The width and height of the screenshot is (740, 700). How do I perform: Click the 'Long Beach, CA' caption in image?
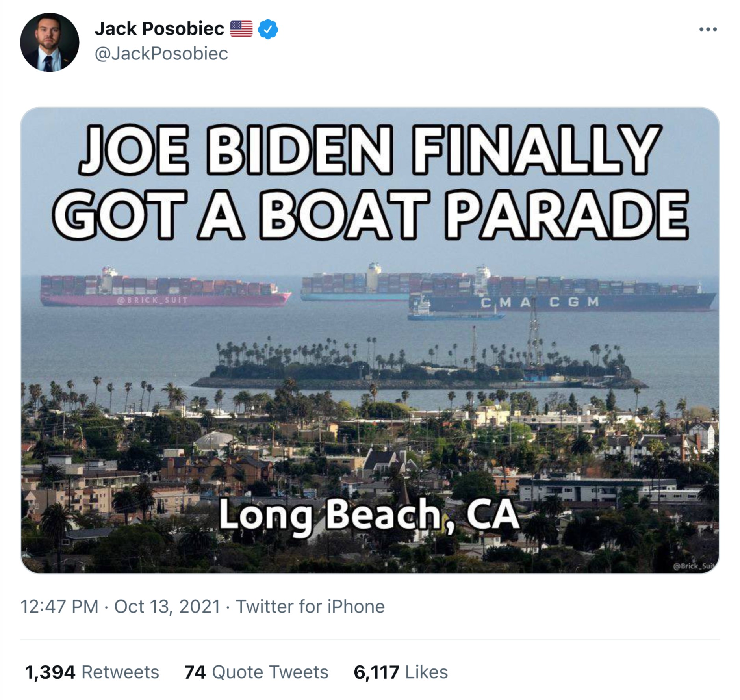point(369,515)
